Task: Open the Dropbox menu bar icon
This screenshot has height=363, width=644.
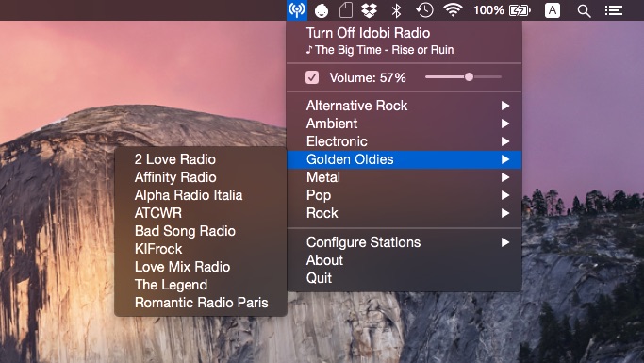Action: 370,10
